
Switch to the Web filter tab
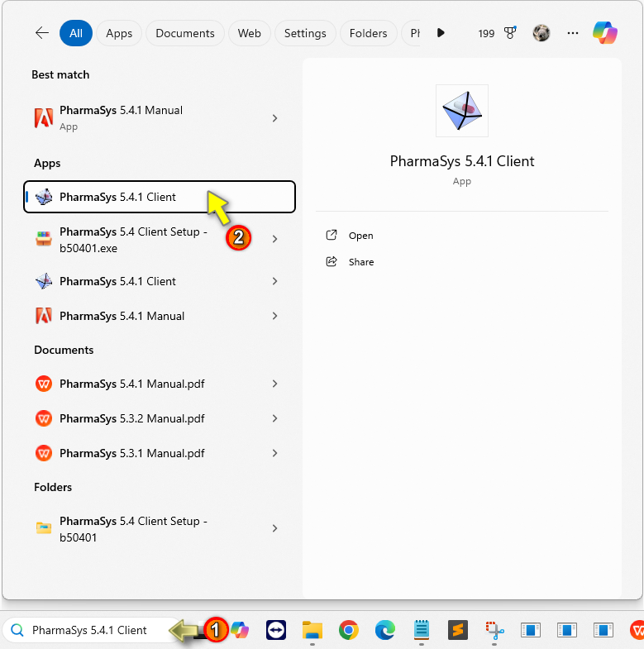tap(249, 33)
